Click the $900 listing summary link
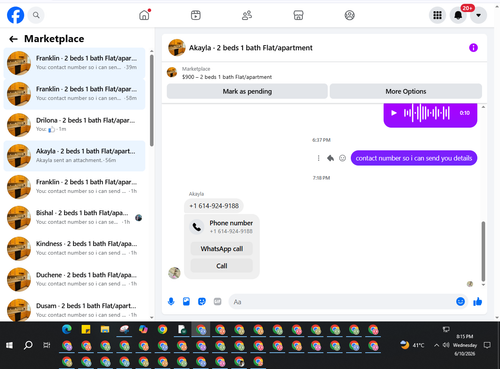500x369 pixels. (x=227, y=77)
